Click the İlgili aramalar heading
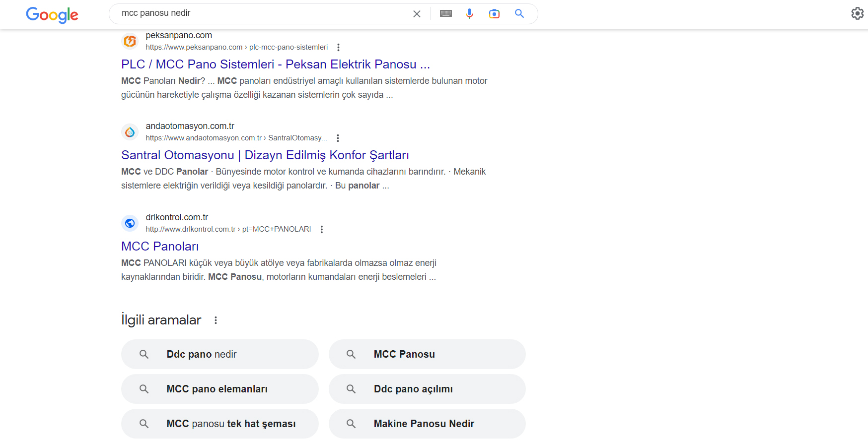Image resolution: width=868 pixels, height=442 pixels. 161,320
